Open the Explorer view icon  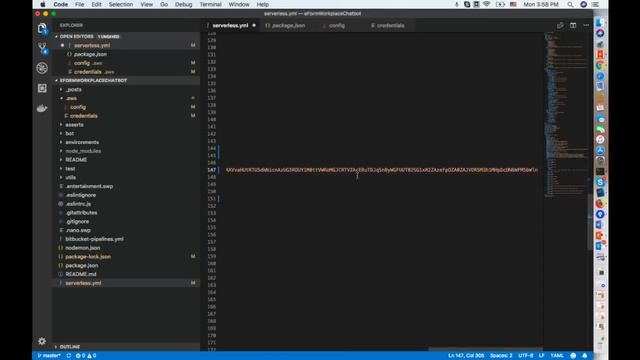point(42,28)
